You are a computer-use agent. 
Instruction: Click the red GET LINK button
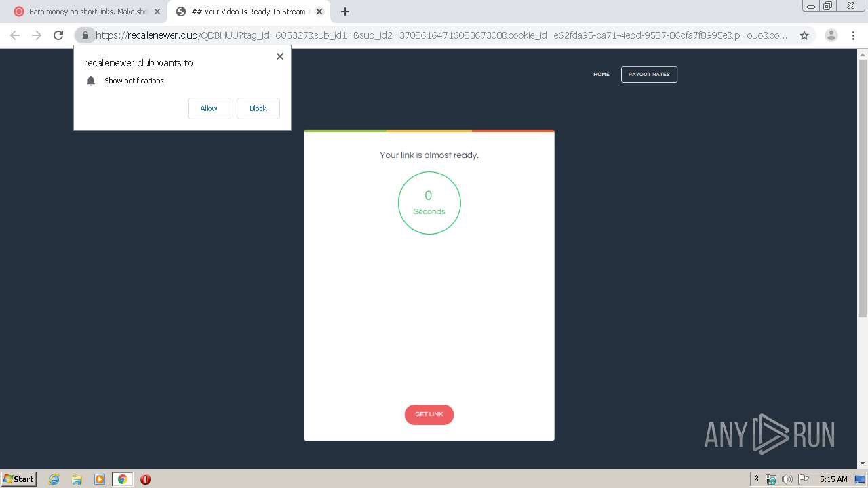[429, 414]
